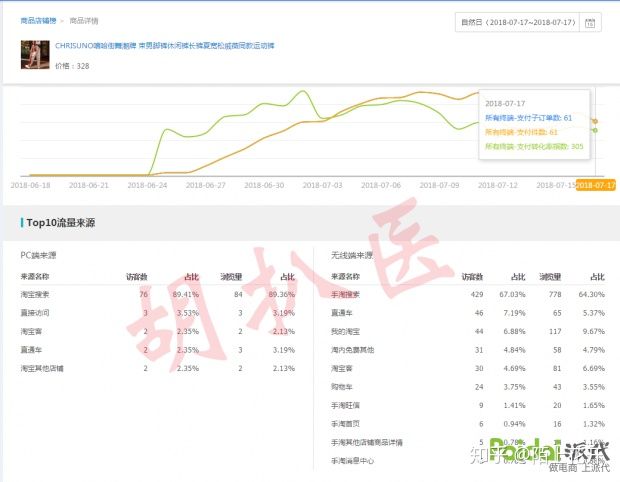Select the PC 淘宝客 source row
Image resolution: width=620 pixels, height=482 pixels.
point(158,331)
